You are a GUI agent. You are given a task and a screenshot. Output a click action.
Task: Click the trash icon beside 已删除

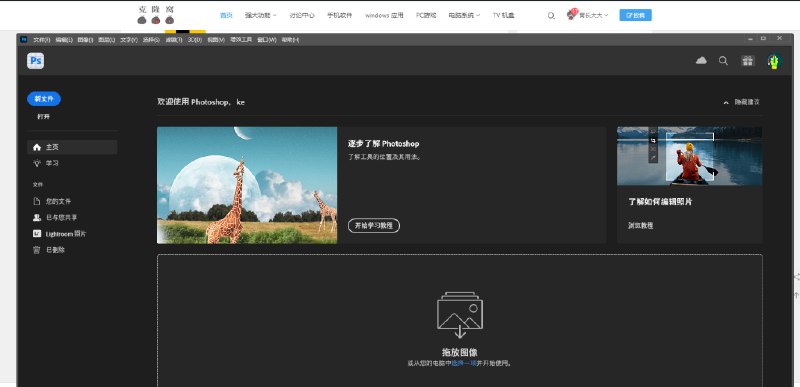(37, 250)
